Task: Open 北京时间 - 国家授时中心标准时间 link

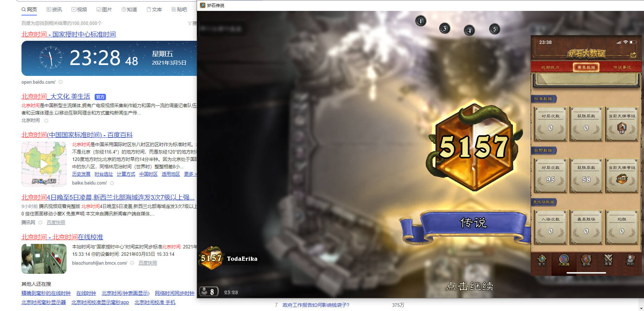Action: pyautogui.click(x=69, y=34)
